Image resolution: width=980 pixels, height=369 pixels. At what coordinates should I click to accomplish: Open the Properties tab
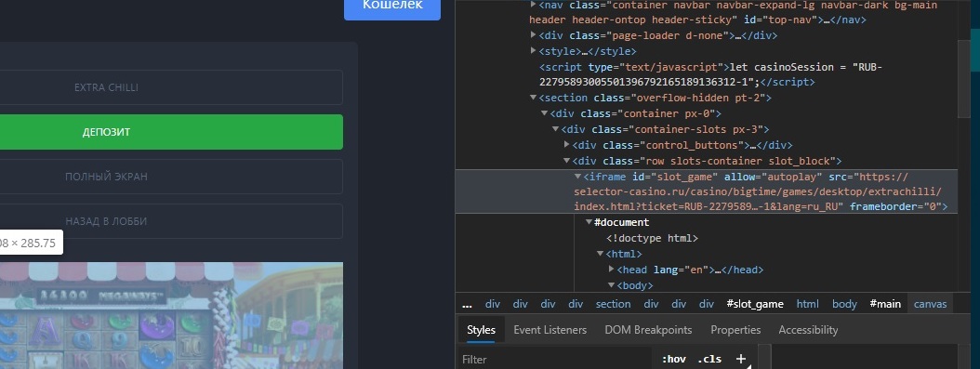click(x=735, y=330)
